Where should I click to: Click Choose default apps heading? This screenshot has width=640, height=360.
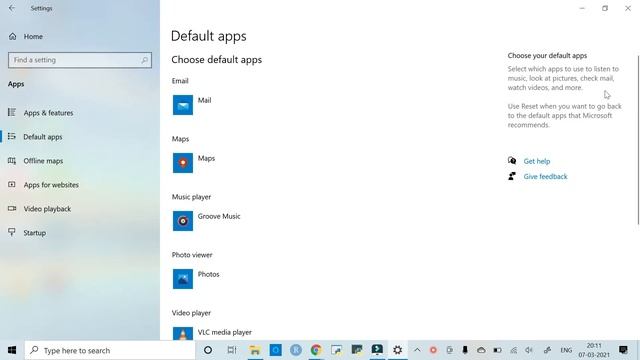pos(216,60)
